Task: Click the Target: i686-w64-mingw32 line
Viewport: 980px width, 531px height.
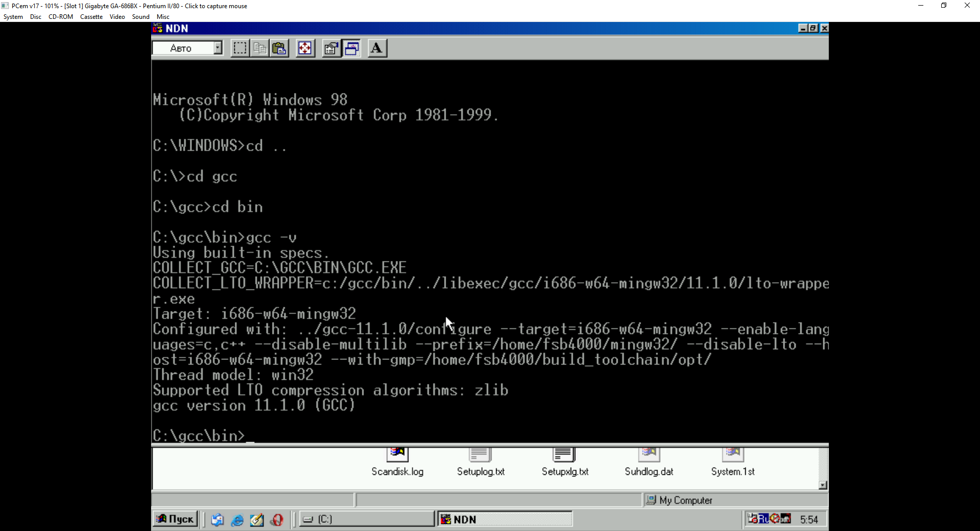Action: coord(254,313)
